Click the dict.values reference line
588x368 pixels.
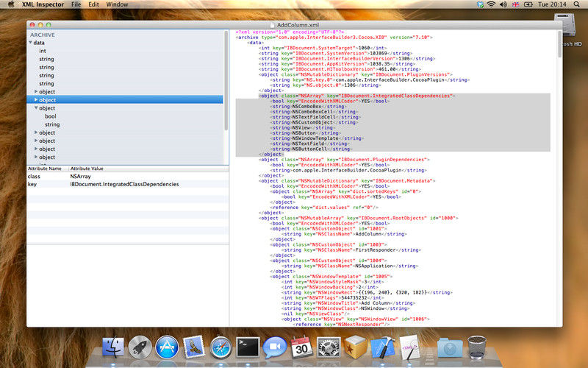coord(324,208)
